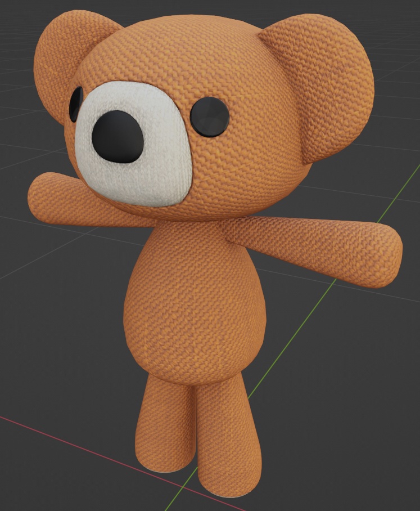Select the partly hidden eye beside the muzzle
Image resolution: width=420 pixels, height=511 pixels.
(75, 104)
